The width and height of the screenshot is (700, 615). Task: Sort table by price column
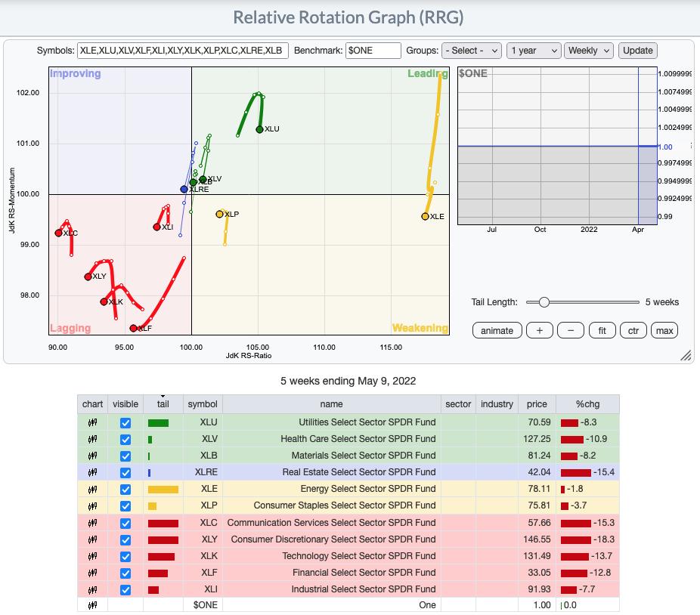click(x=537, y=404)
